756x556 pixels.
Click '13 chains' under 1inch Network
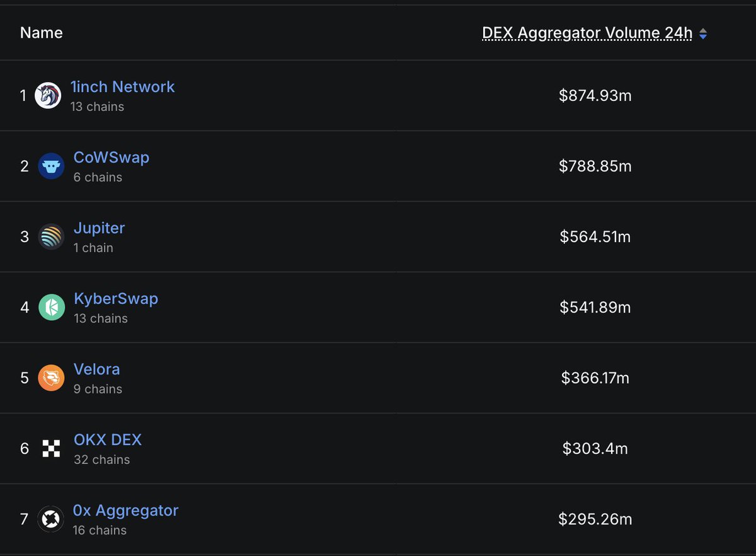98,107
